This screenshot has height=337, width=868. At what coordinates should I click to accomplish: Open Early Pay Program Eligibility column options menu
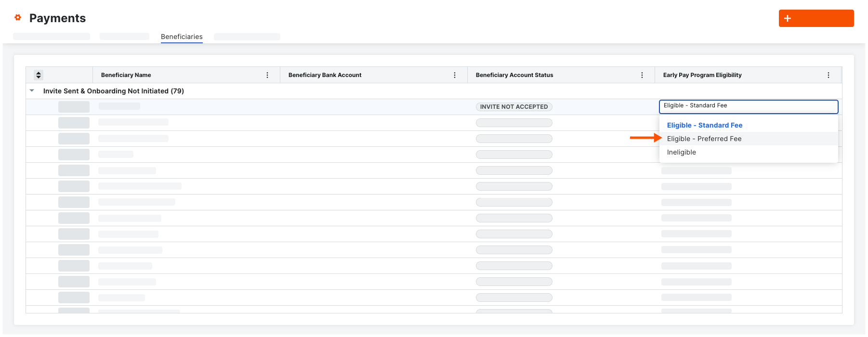point(829,75)
